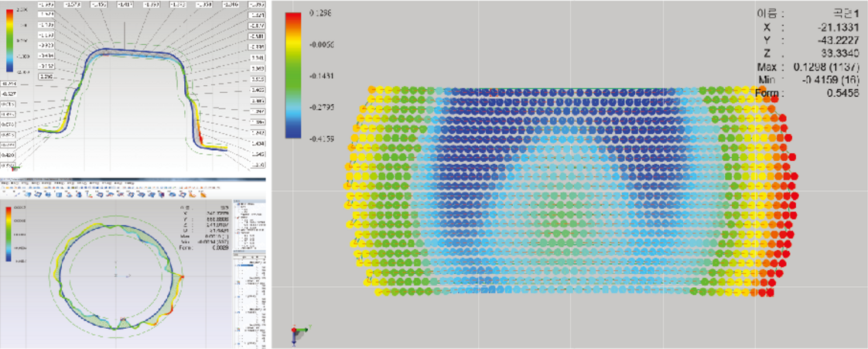Click the -0.4159 minimum legend label
This screenshot has width=868, height=349.
pos(320,139)
